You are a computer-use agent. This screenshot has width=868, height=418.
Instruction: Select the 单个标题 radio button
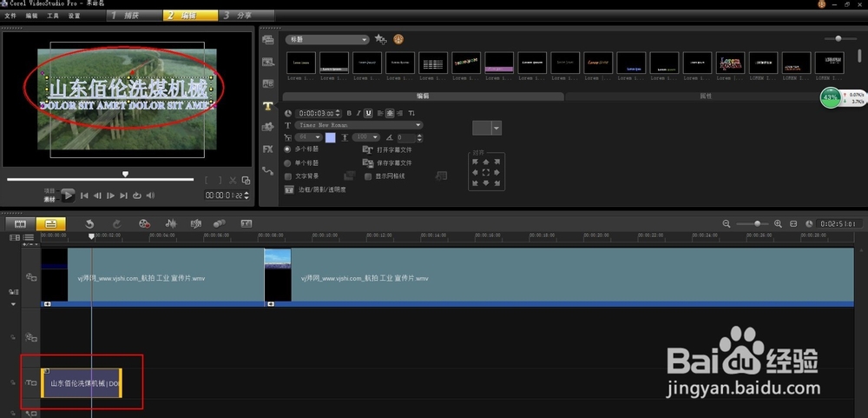coord(288,163)
